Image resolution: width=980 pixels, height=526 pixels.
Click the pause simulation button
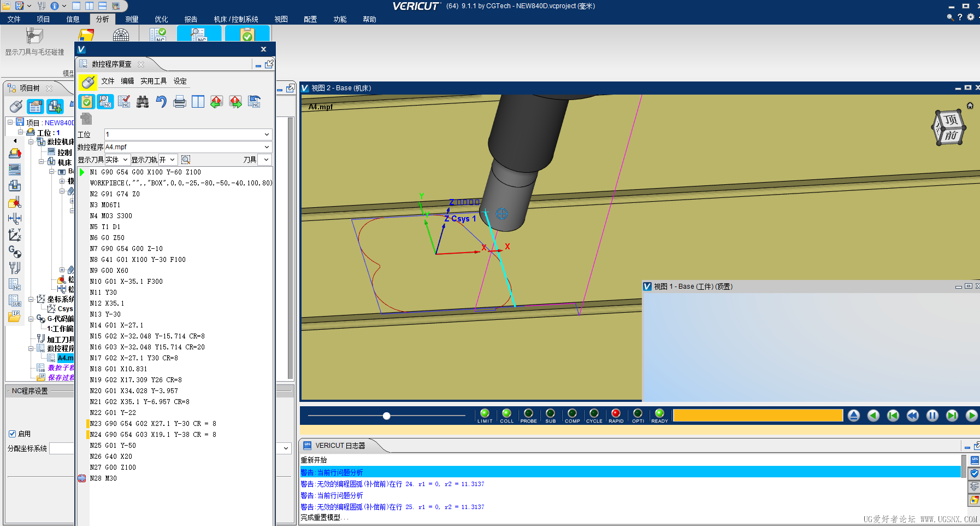pyautogui.click(x=932, y=416)
